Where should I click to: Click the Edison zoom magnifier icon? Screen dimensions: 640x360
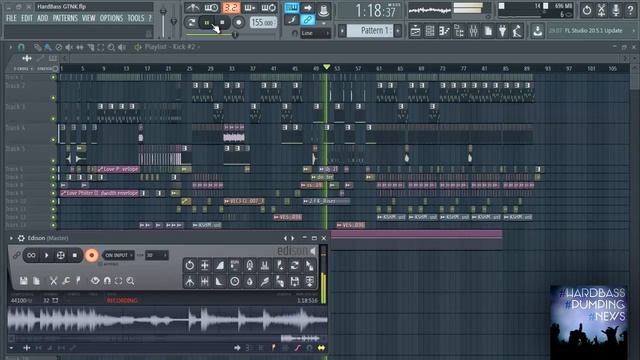pyautogui.click(x=130, y=281)
